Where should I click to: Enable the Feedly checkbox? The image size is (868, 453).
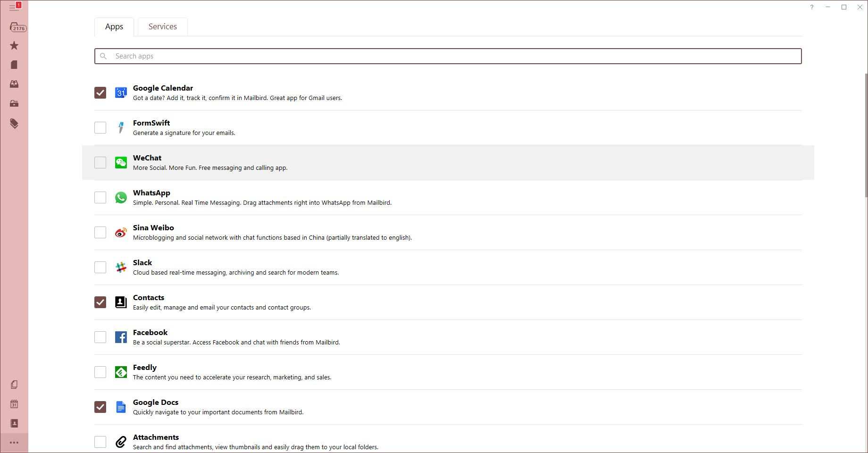pos(100,372)
